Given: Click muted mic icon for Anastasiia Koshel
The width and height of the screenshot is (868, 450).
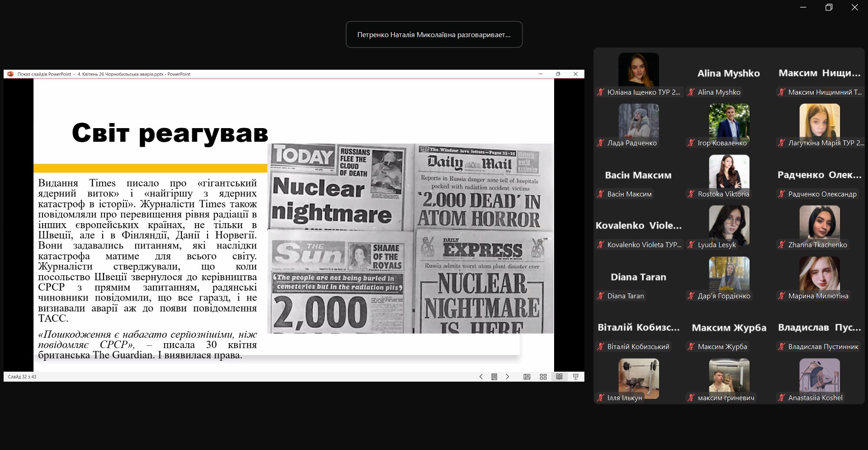Looking at the screenshot, I should (x=782, y=397).
